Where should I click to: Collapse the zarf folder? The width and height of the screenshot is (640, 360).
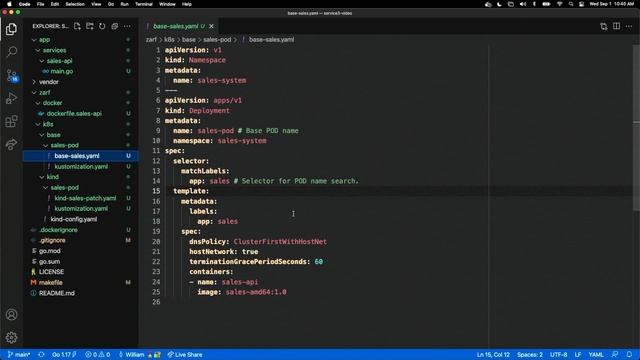44,93
